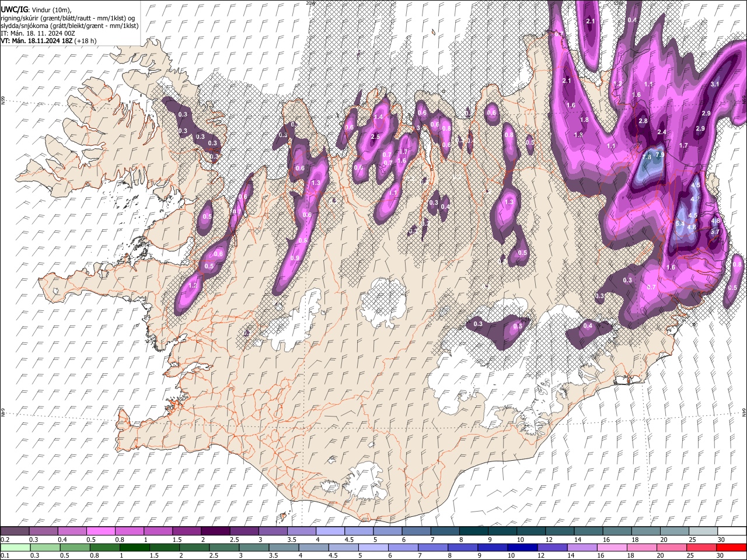This screenshot has height=560, width=747.
Task: Click the white 30 swatch in upper legend row
Action: pyautogui.click(x=732, y=531)
